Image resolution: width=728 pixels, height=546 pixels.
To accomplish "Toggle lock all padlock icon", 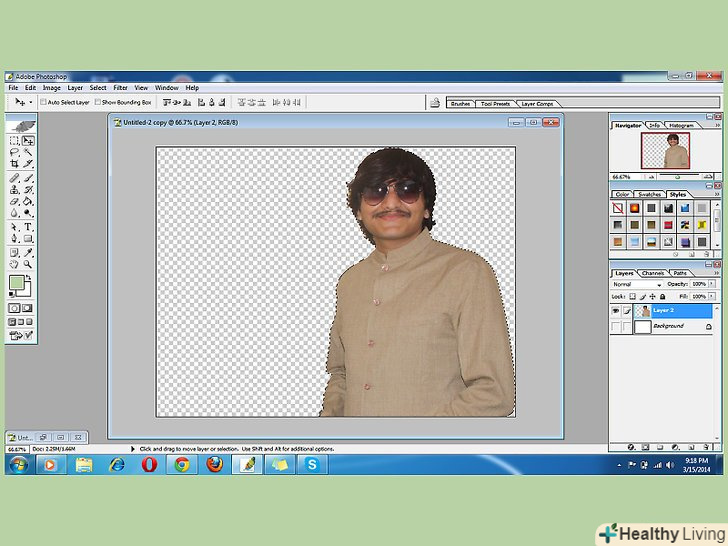I will tap(663, 296).
